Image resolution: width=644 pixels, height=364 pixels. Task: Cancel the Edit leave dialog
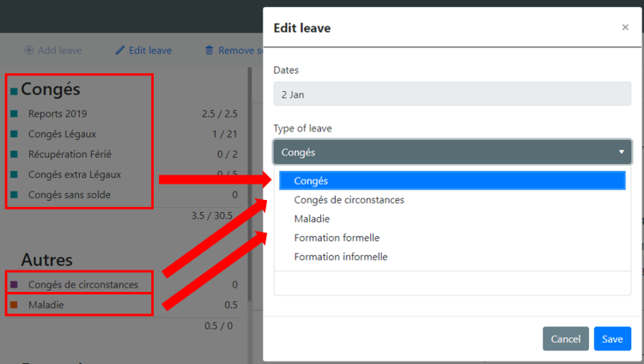tap(566, 339)
